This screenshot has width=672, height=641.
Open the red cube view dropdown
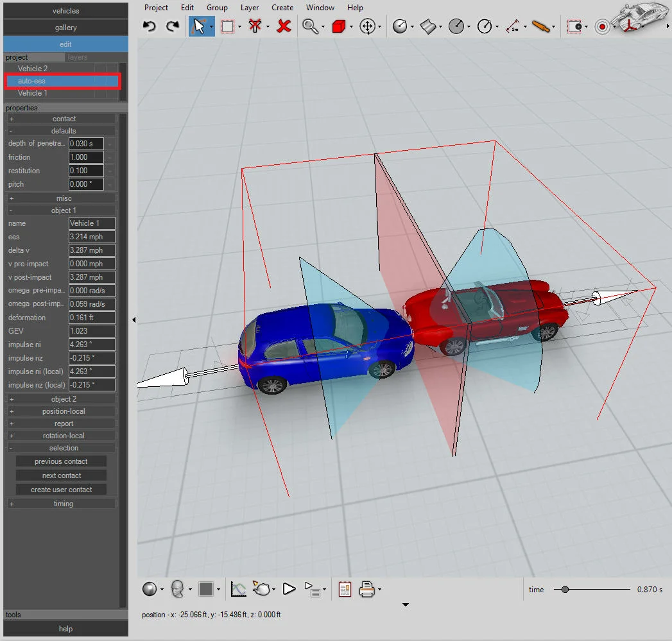[352, 27]
